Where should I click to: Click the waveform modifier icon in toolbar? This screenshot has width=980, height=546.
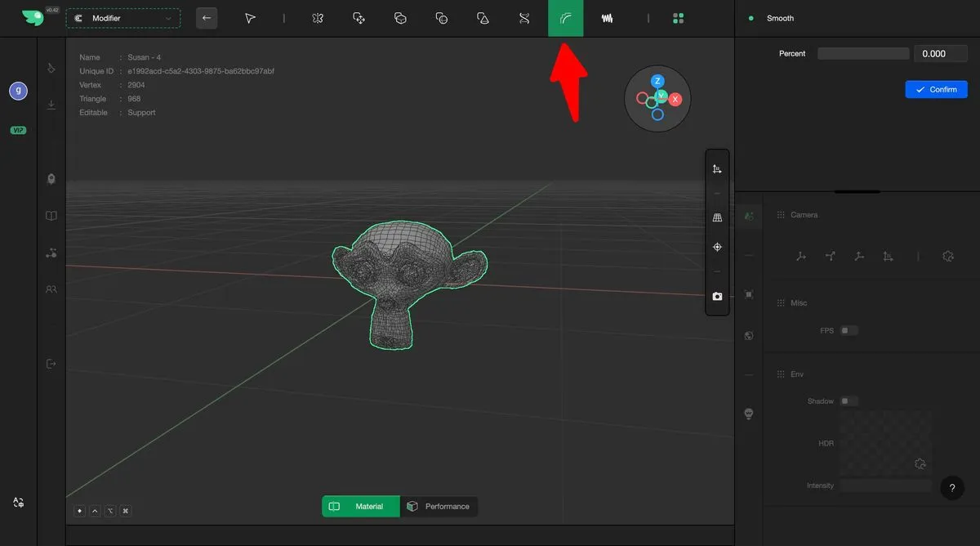(607, 18)
